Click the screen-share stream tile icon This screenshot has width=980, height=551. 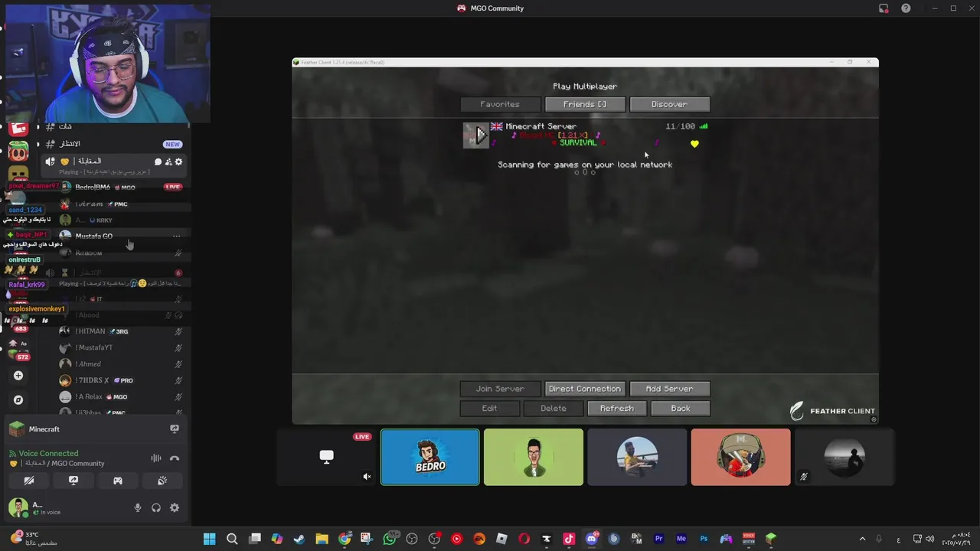[327, 457]
